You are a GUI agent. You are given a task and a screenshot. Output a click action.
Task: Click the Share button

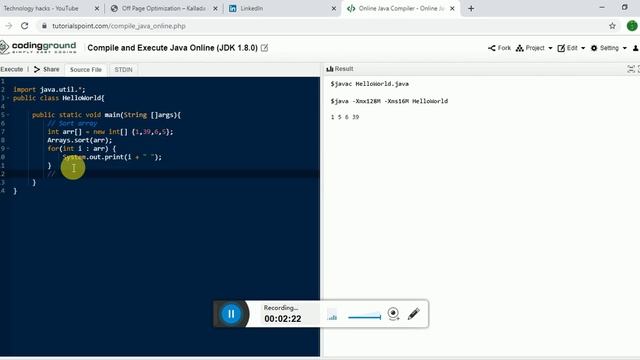(47, 69)
